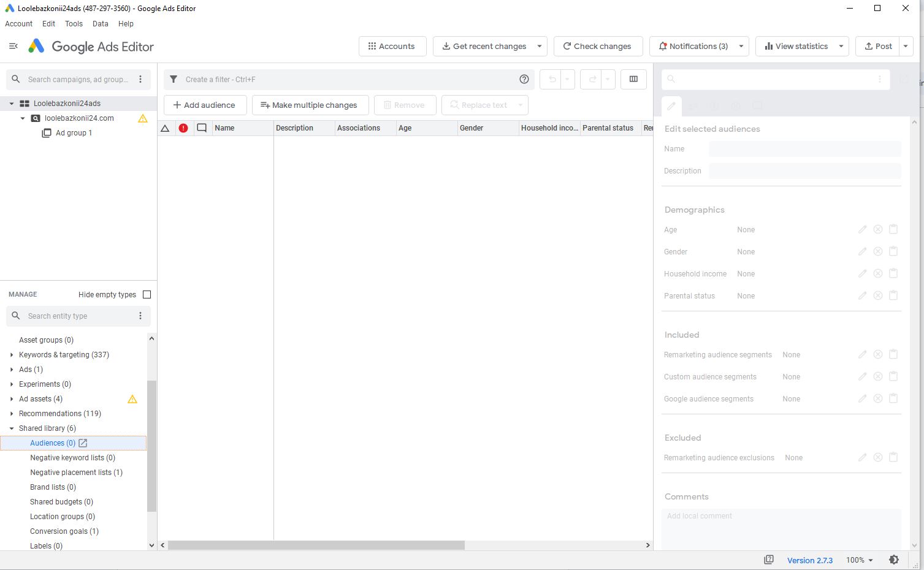Open the Notifications dropdown arrow
The width and height of the screenshot is (924, 570).
point(741,46)
